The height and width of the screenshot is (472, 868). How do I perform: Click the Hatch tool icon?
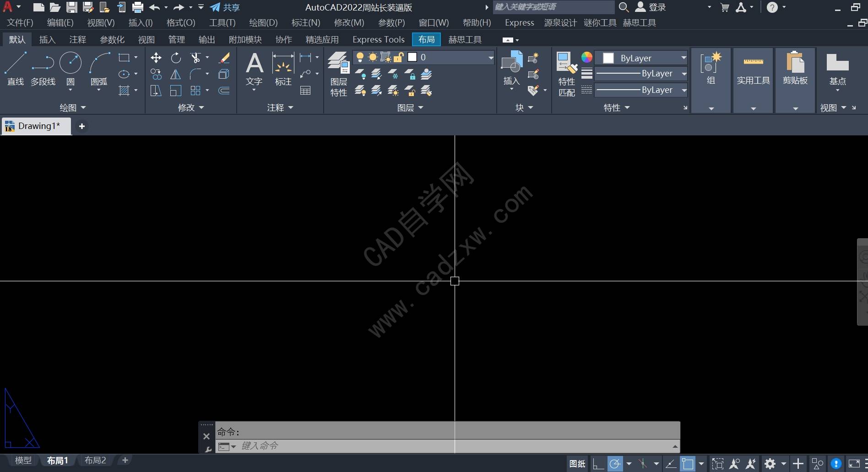click(x=124, y=91)
